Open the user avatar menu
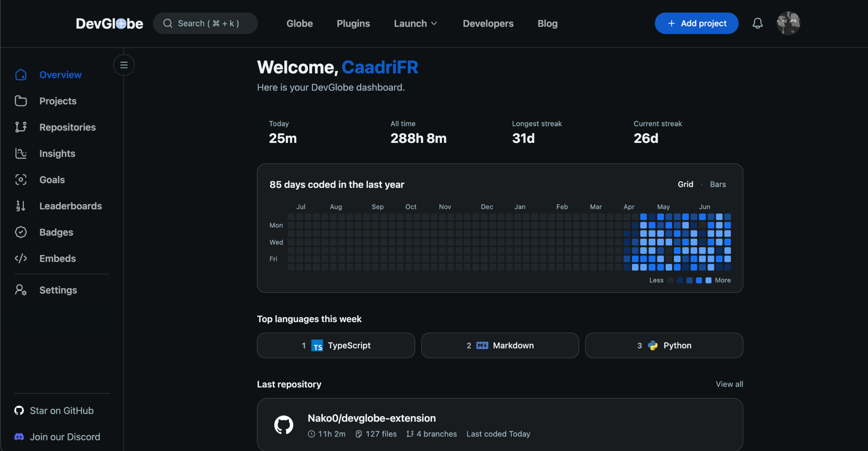The height and width of the screenshot is (451, 868). [x=788, y=23]
